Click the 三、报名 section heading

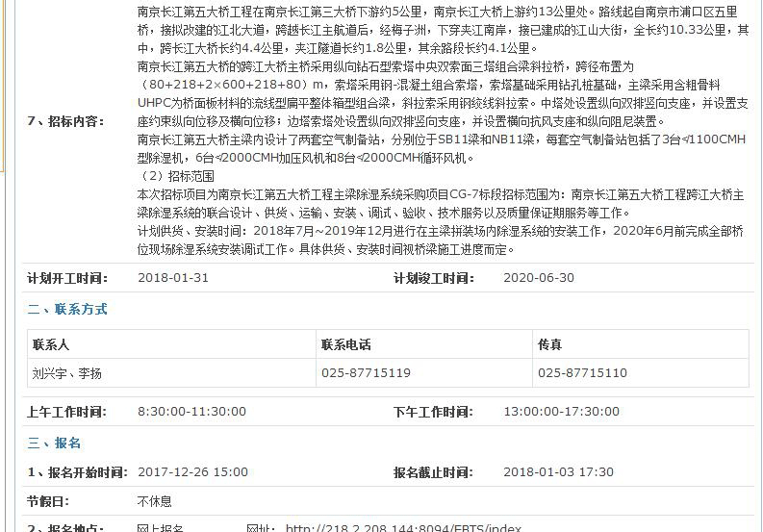(55, 443)
